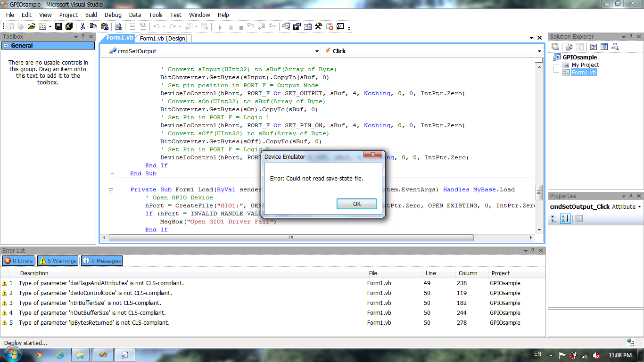Click Alphabetical sort icon in Properties

click(565, 218)
